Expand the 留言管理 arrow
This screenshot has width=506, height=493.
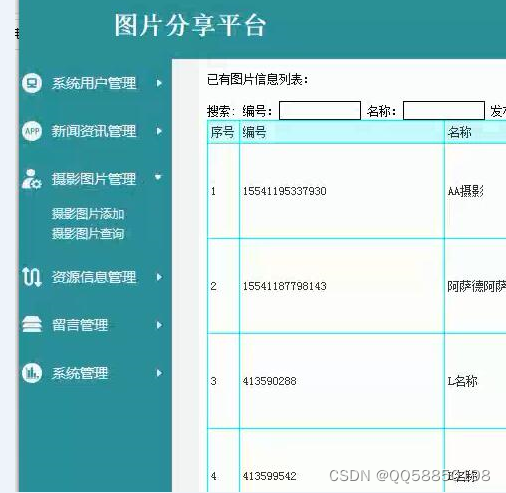coord(159,325)
